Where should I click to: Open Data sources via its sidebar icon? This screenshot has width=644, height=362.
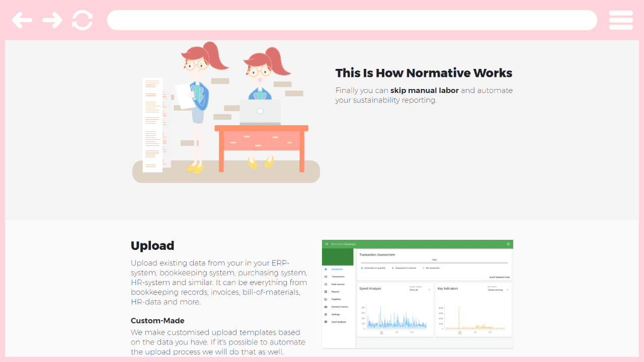[326, 284]
